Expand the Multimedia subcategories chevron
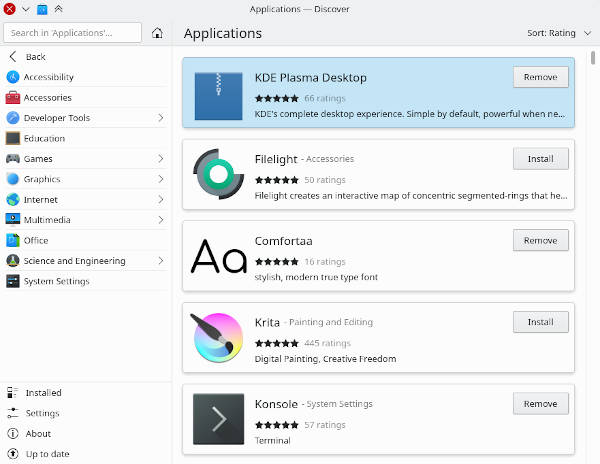600x464 pixels. [161, 220]
